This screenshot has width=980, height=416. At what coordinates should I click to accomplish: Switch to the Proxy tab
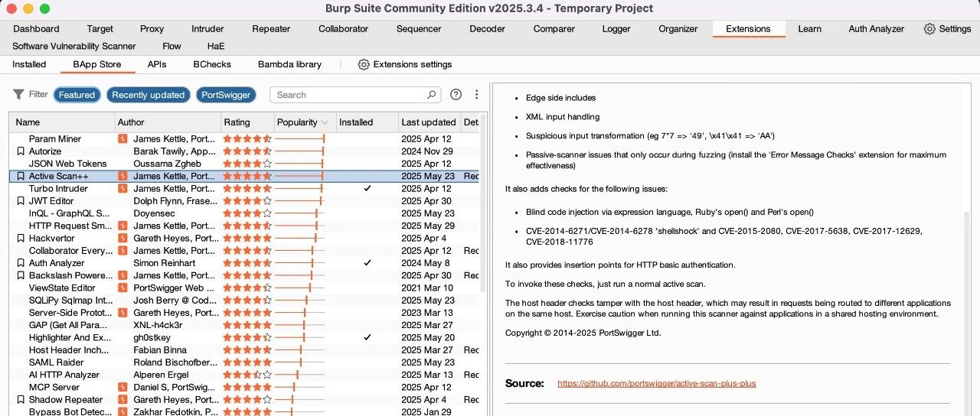tap(152, 28)
